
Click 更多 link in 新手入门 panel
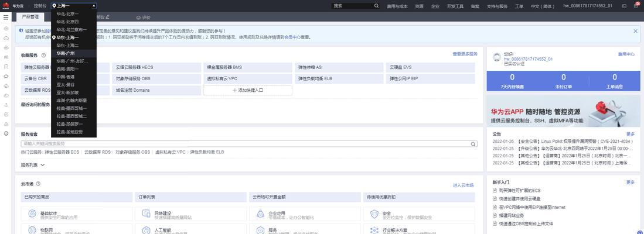pos(631,182)
